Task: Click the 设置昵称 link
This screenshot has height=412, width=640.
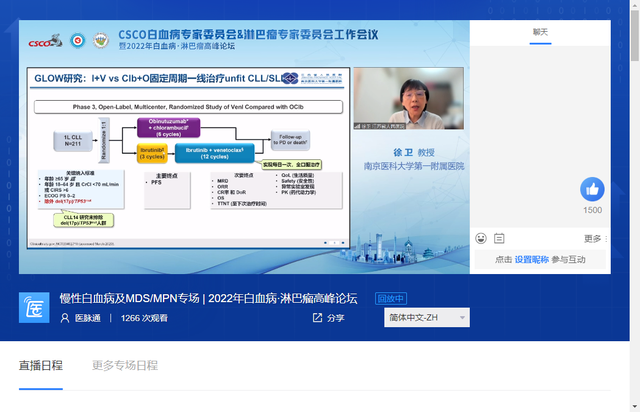Action: tap(532, 259)
